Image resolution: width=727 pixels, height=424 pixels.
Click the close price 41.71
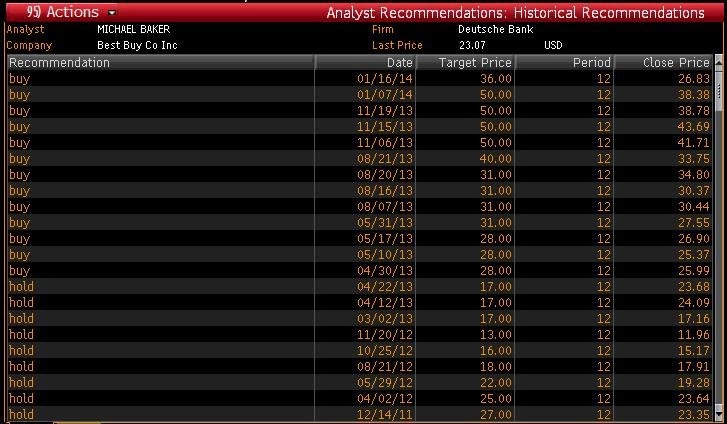click(694, 142)
